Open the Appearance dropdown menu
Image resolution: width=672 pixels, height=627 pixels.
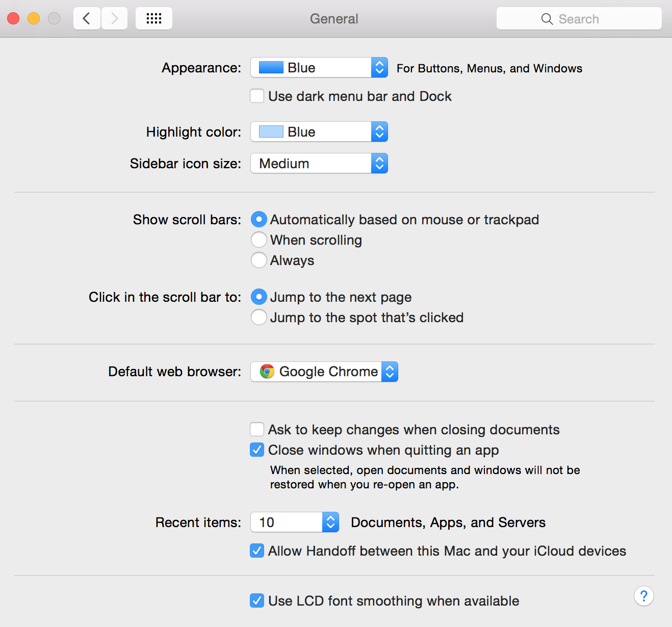(x=319, y=68)
